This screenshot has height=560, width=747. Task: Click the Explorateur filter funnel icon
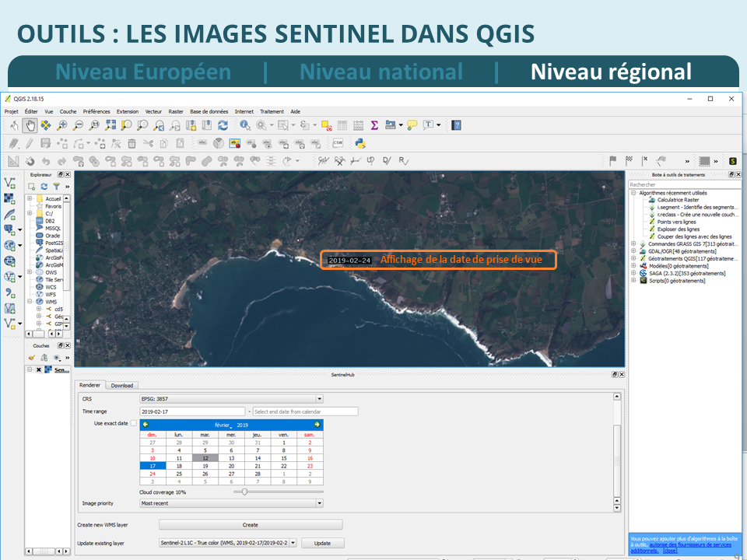click(x=56, y=187)
